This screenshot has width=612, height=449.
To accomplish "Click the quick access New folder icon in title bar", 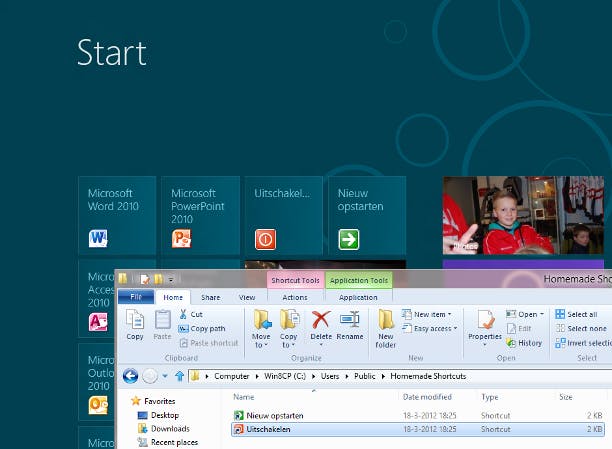I will (158, 279).
